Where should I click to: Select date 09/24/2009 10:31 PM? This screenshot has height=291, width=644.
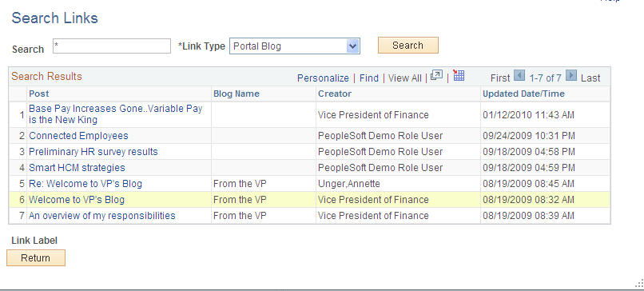click(x=529, y=136)
